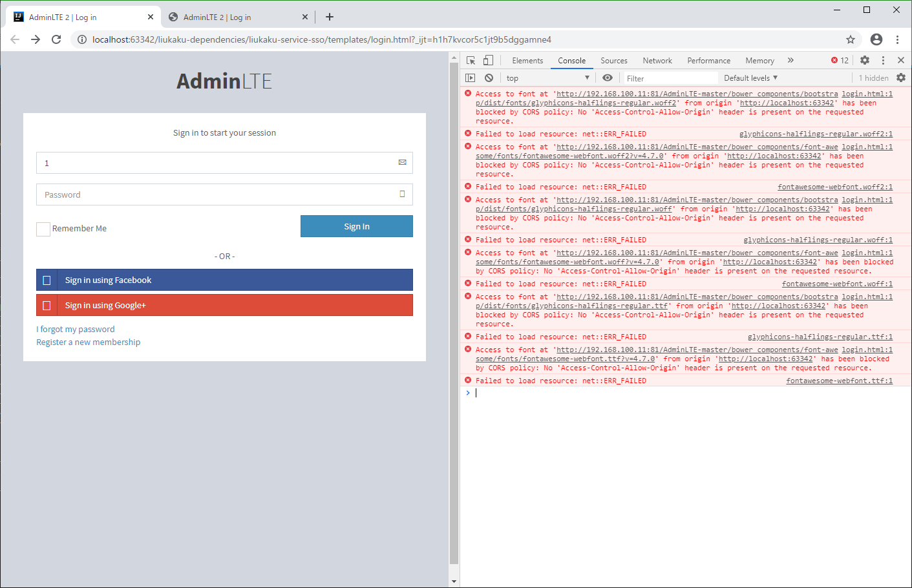Tick the Remember Me checkbox
The height and width of the screenshot is (588, 912).
click(43, 229)
